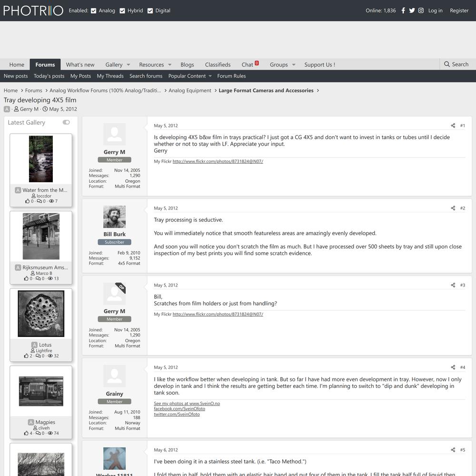This screenshot has width=476, height=476.
Task: Toggle the Digital checkbox
Action: click(x=150, y=10)
